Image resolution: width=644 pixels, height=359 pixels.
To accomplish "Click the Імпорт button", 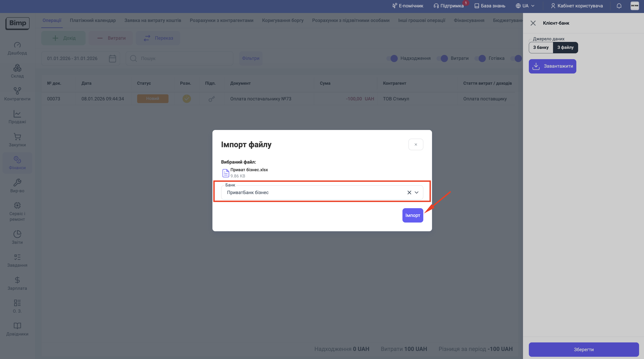I will coord(413,215).
